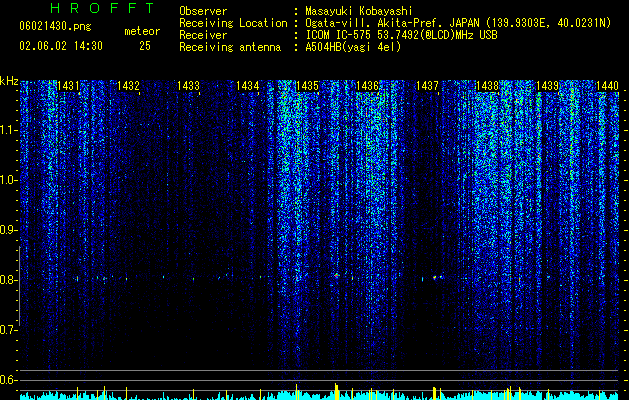Select observer name Masayuki Kobayashi

359,11
